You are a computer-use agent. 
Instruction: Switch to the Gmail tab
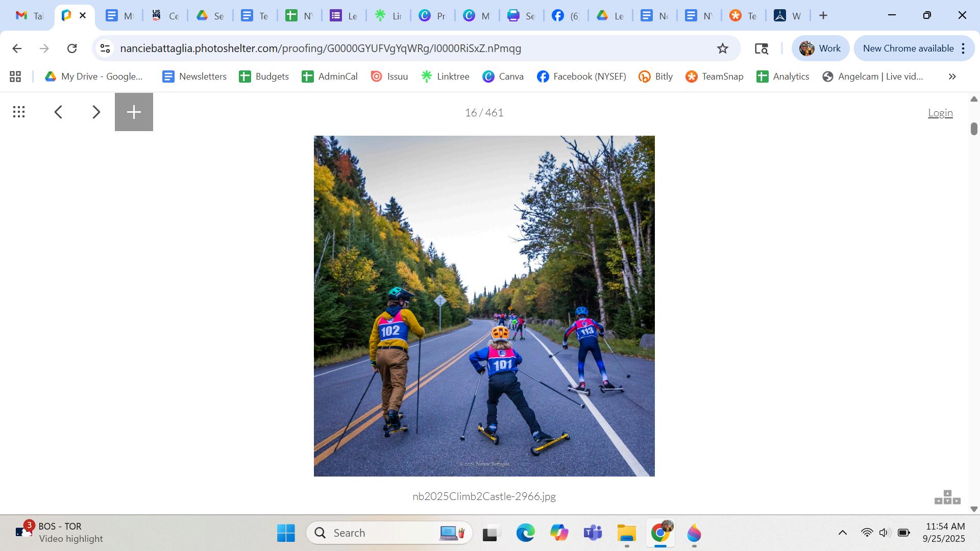[29, 16]
